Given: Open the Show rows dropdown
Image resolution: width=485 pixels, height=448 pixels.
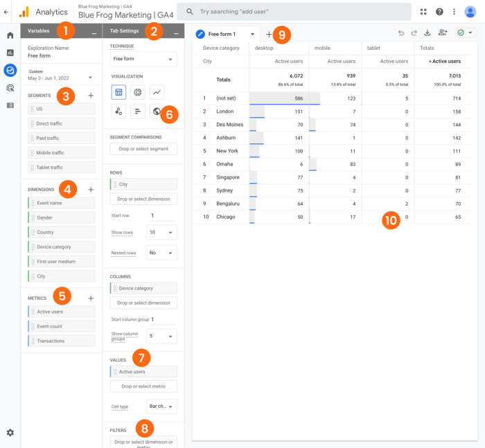Looking at the screenshot, I should [161, 232].
